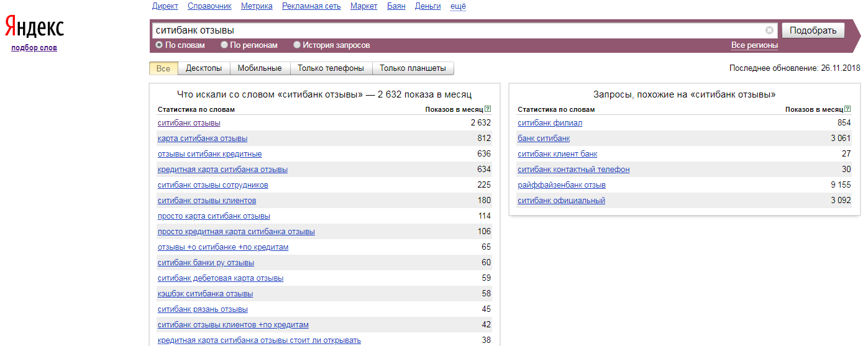Open the 'Справочник' top menu link
This screenshot has height=346, width=868.
(209, 6)
